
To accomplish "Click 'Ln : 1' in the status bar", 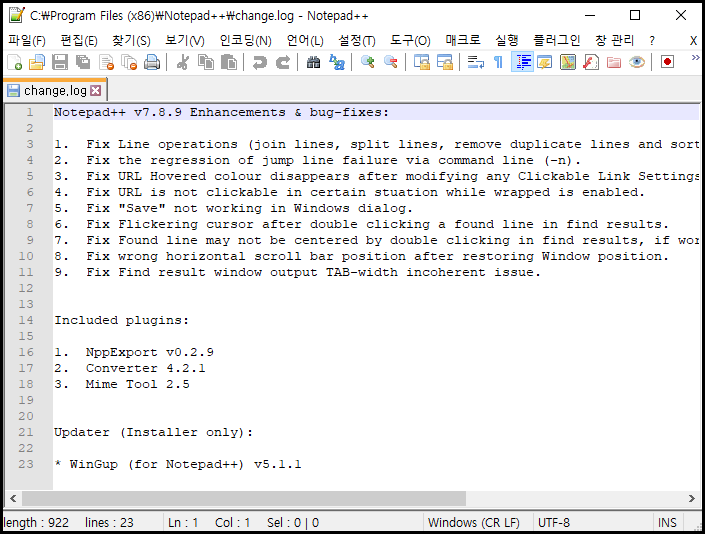I will point(183,522).
